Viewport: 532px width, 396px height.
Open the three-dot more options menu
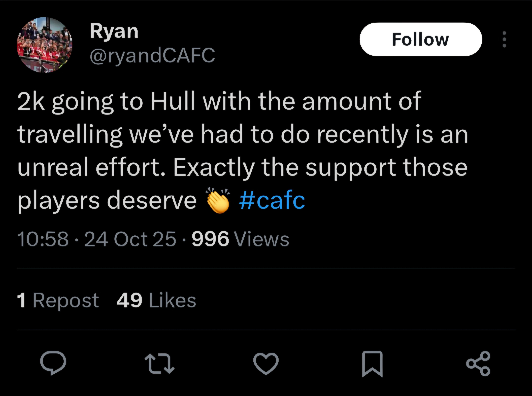tap(504, 39)
